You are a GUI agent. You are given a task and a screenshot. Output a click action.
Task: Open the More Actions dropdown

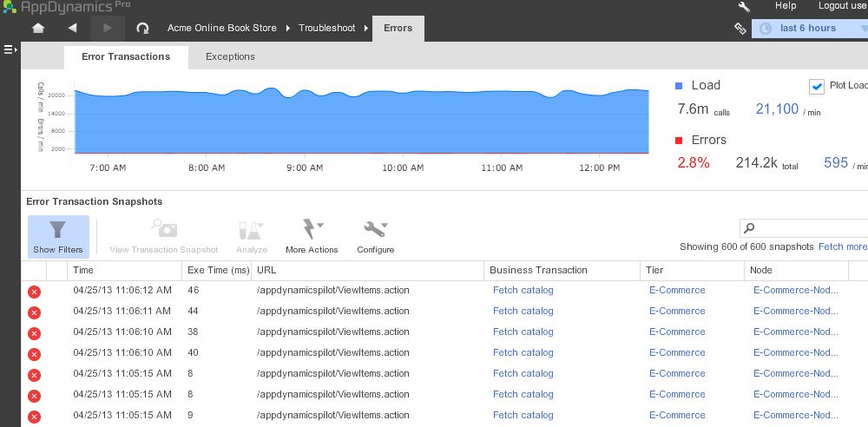(312, 236)
